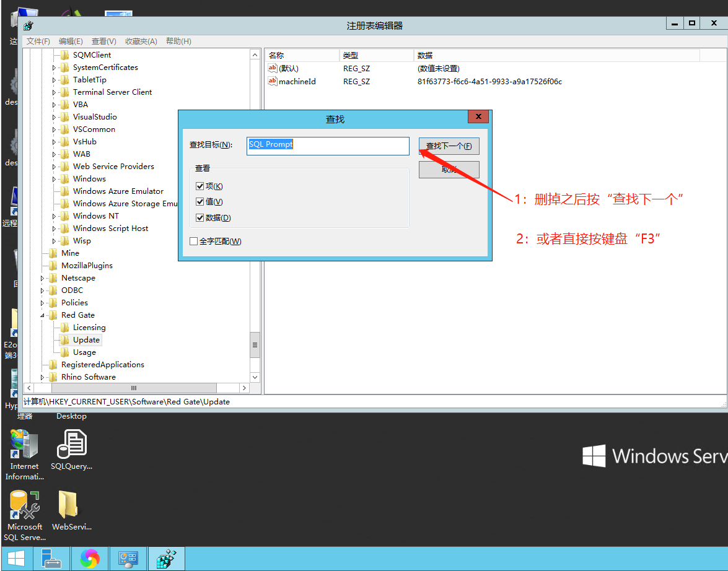Open the Internet Information Services desktop shortcut
The height and width of the screenshot is (571, 728).
[25, 455]
